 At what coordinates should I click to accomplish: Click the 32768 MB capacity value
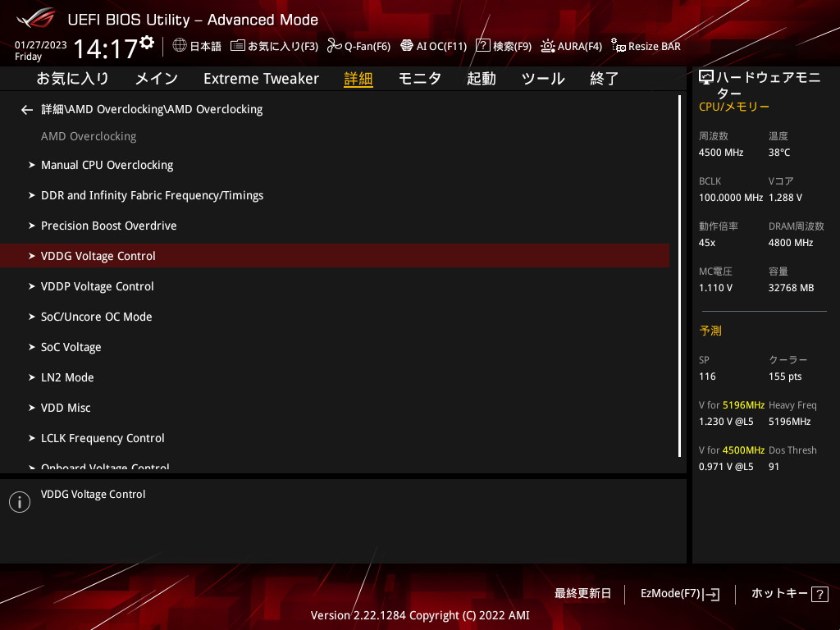792,288
